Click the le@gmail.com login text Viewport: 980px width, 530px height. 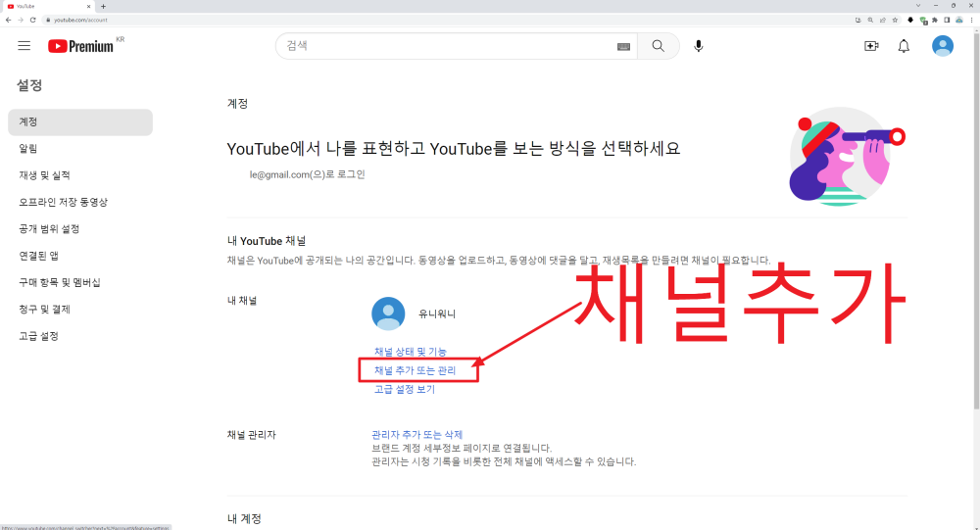pos(307,175)
